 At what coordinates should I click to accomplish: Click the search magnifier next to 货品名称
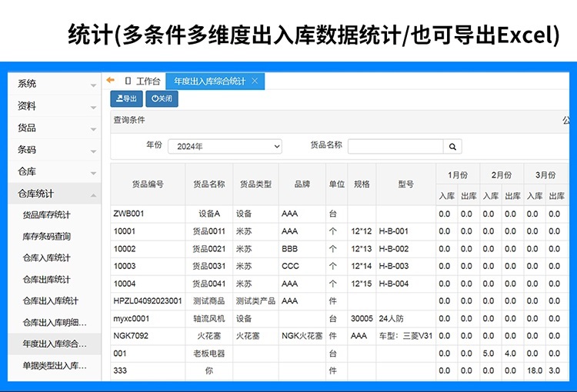click(452, 146)
